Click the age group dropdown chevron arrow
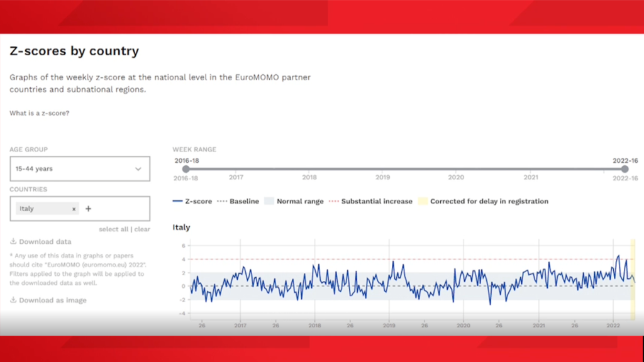Screen dimensions: 644x362 pos(138,169)
